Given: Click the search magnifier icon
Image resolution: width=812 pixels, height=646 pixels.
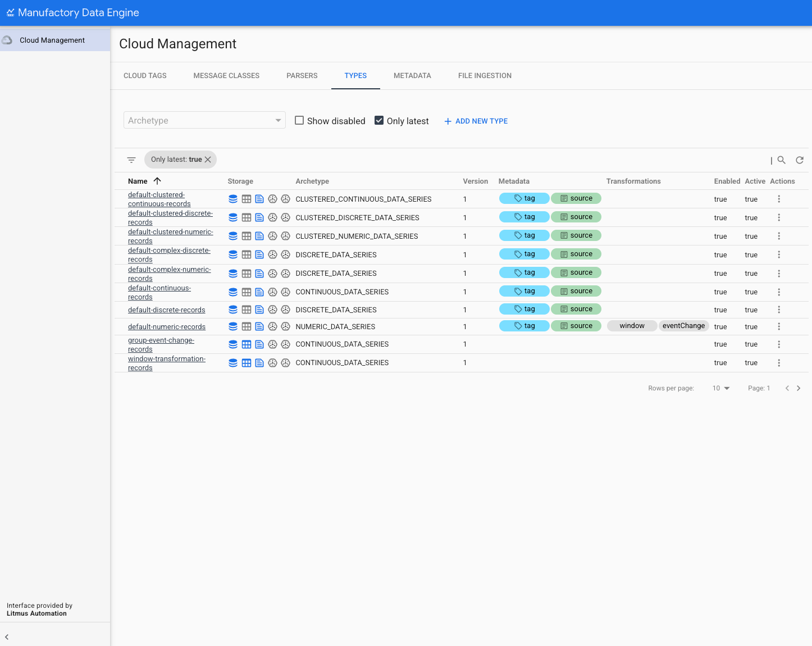Looking at the screenshot, I should click(781, 160).
